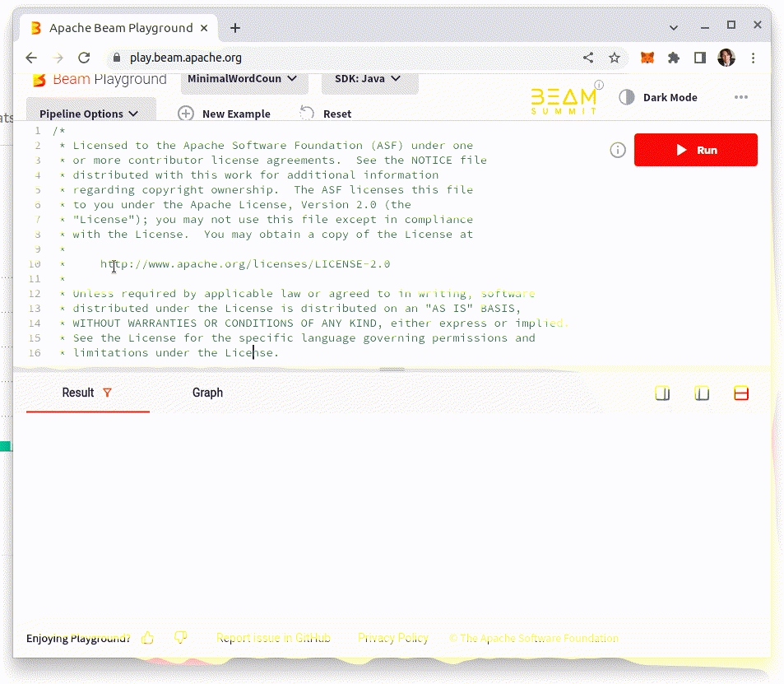The image size is (784, 684).
Task: Click the thumbs down feedback icon
Action: [180, 637]
